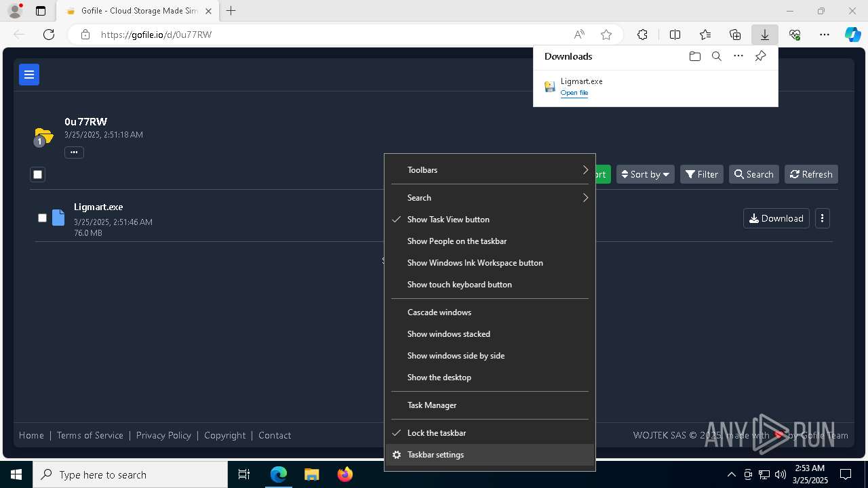The height and width of the screenshot is (488, 868).
Task: Click the Windows Start button
Action: click(16, 474)
